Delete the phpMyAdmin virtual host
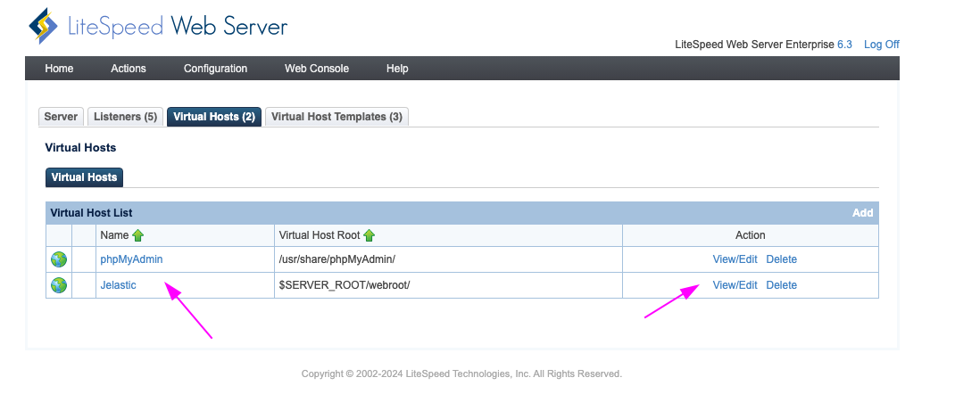Viewport: 980px width, 394px height. [x=781, y=259]
